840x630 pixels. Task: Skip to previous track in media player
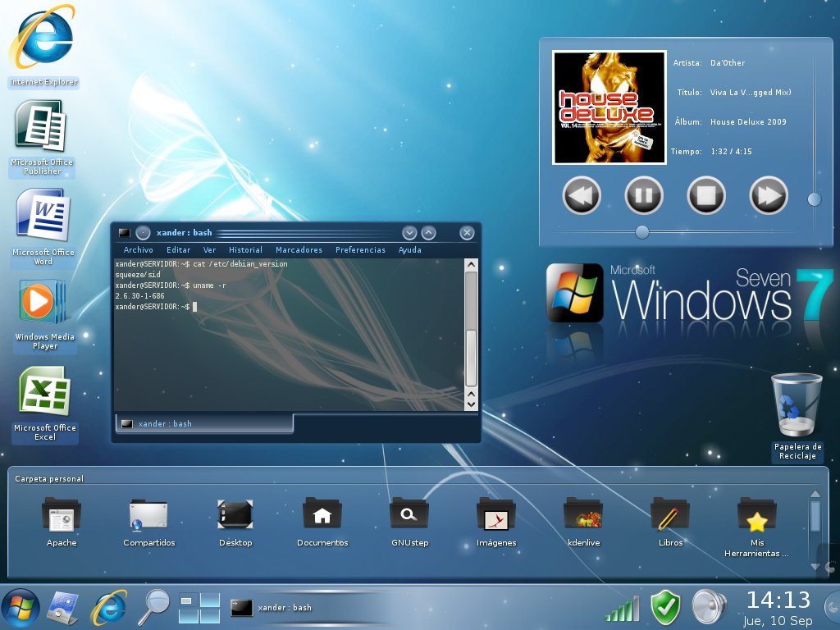coord(582,195)
